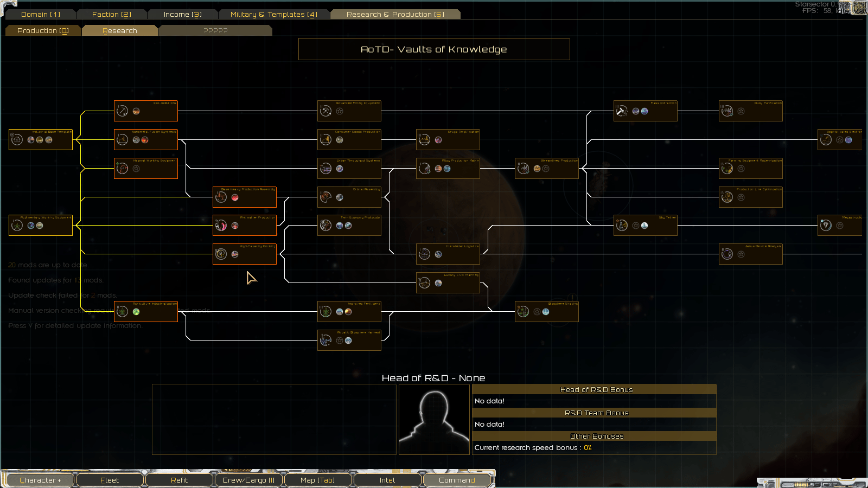Select Farming Equipment Modernization node icon
The height and width of the screenshot is (488, 868).
coord(727,169)
